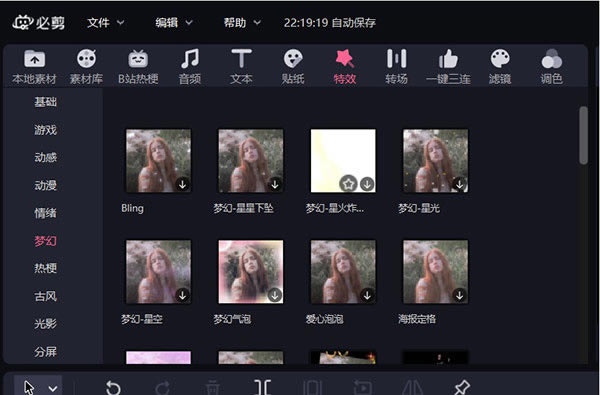The width and height of the screenshot is (600, 395).
Task: Download the 梦幻-星光 effect
Action: pyautogui.click(x=459, y=184)
